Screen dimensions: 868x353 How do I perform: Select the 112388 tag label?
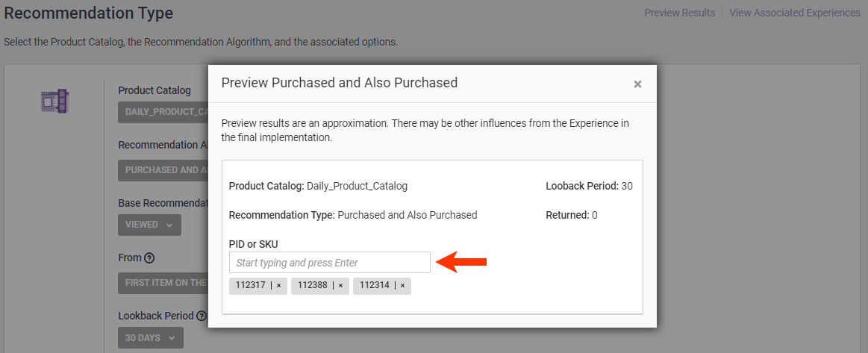[x=312, y=286]
